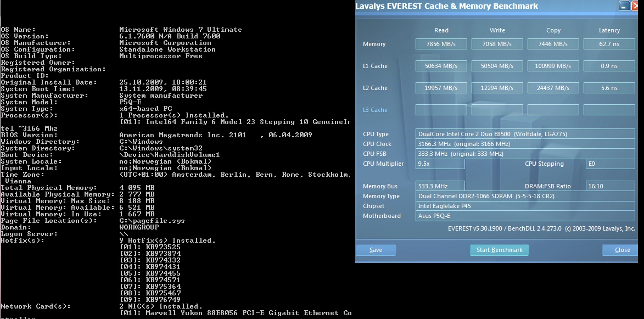Click 'Microsoft Windows 7 Ultimate' in the console
Screen dimensions: 644x319
180,30
